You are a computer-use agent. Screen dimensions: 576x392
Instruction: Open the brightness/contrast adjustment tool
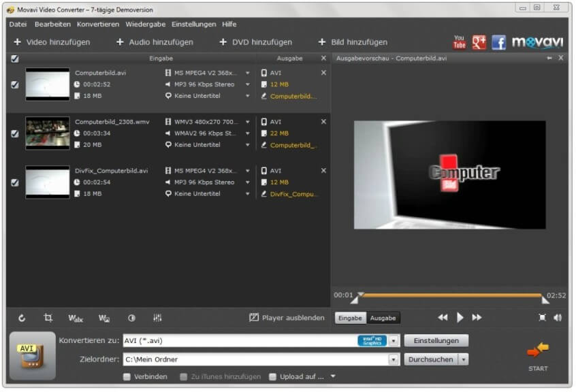131,318
